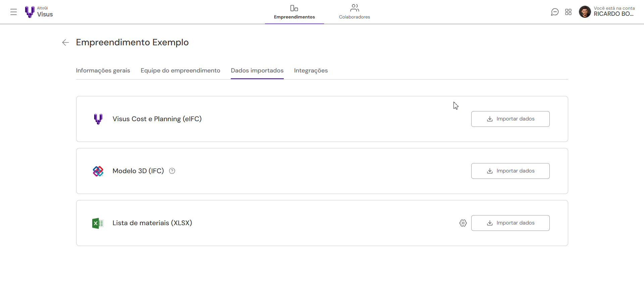Open the Empreendimentos section
644x295 pixels.
click(294, 12)
